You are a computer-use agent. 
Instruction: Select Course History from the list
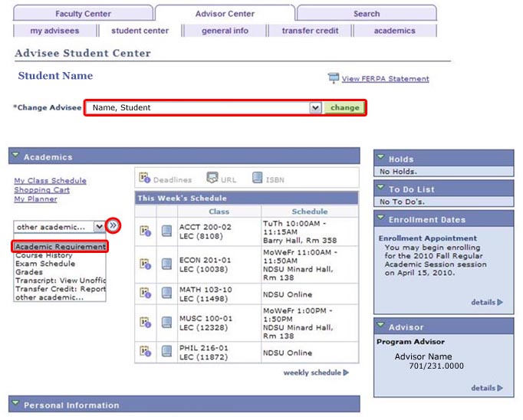tap(60, 255)
